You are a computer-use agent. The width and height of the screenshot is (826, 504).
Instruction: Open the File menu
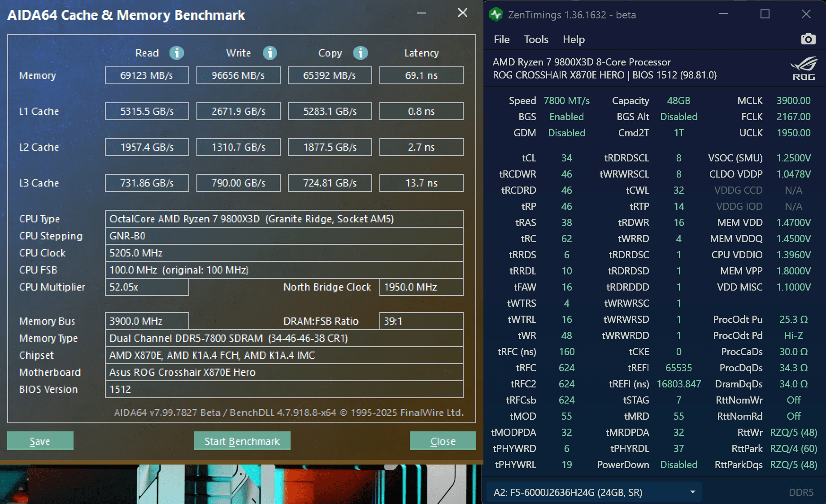point(502,39)
